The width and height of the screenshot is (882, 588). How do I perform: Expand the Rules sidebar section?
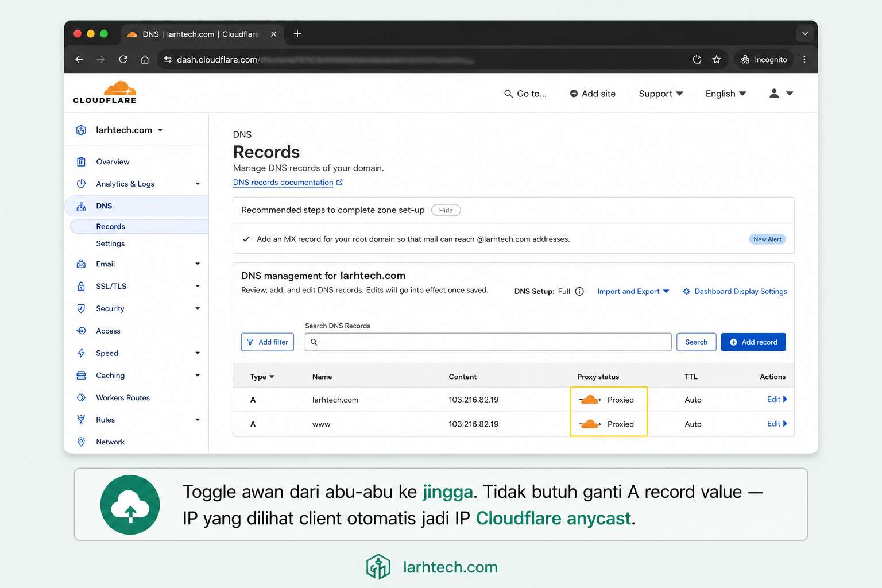(x=198, y=420)
